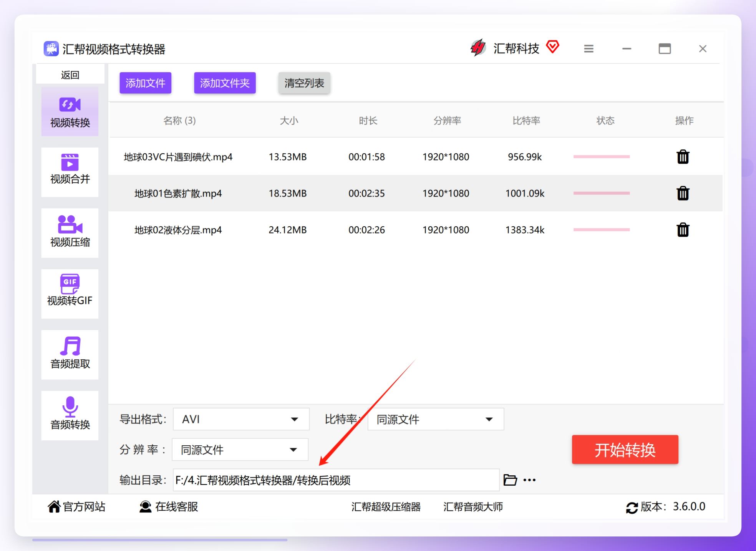Click the 13.53MB size cell
The image size is (756, 551).
click(x=287, y=157)
